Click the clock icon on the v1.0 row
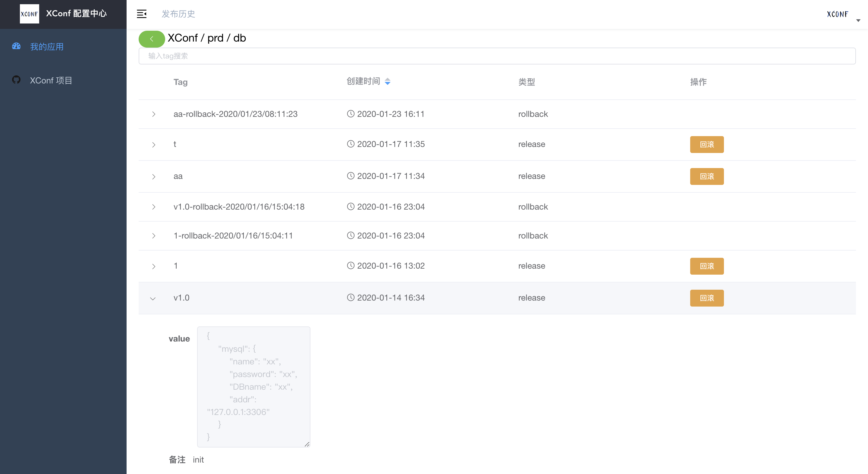Image resolution: width=868 pixels, height=474 pixels. pos(351,298)
